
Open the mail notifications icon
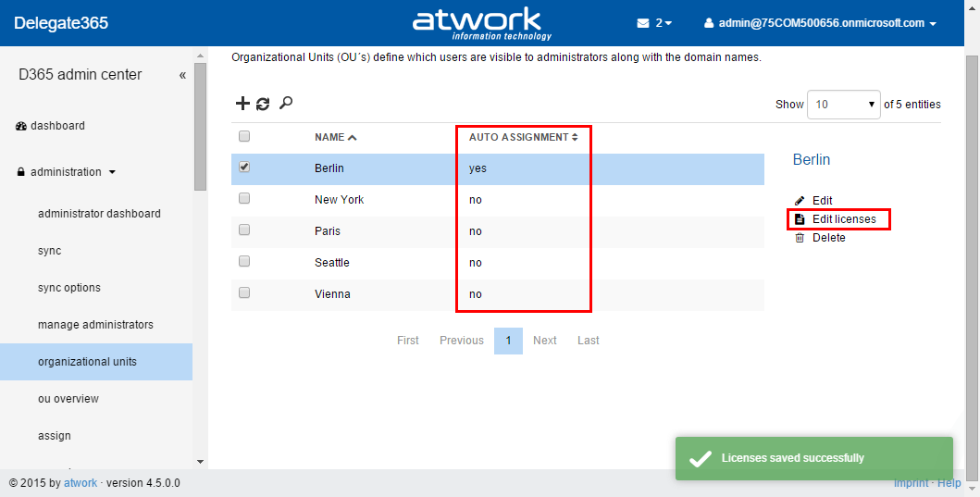(x=643, y=23)
